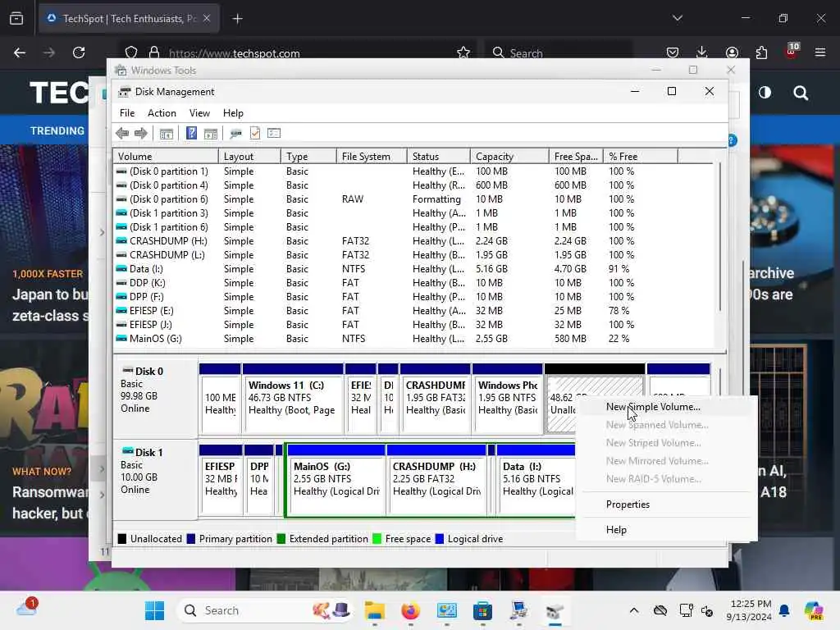Go back in Firefox browser
840x630 pixels.
click(x=20, y=52)
